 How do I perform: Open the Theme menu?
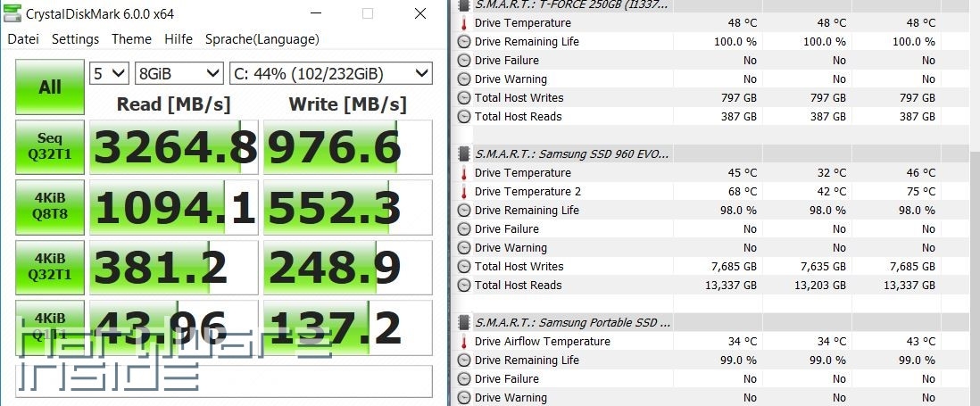(x=131, y=39)
